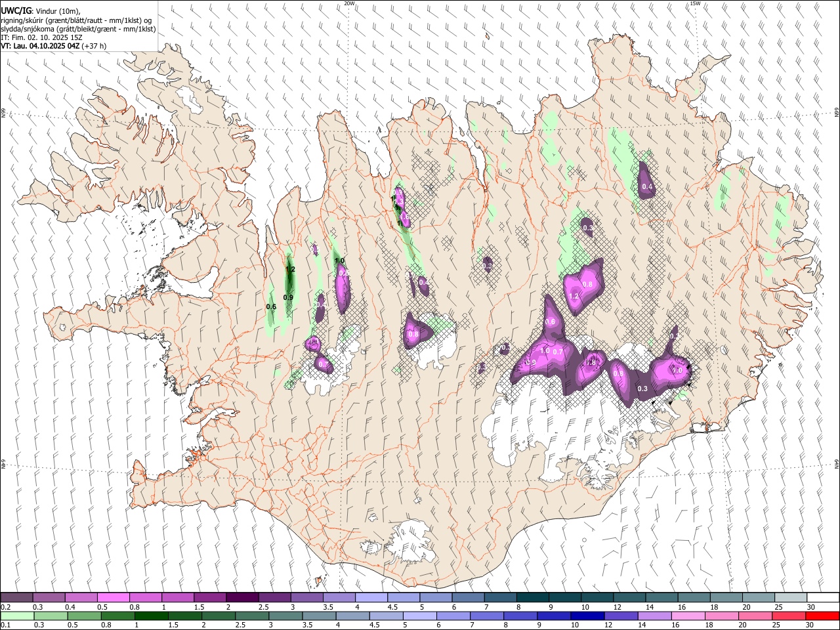This screenshot has width=840, height=630.
Task: Pick the dark teal swatch between 8 and 9, top bar
Action: click(x=533, y=598)
